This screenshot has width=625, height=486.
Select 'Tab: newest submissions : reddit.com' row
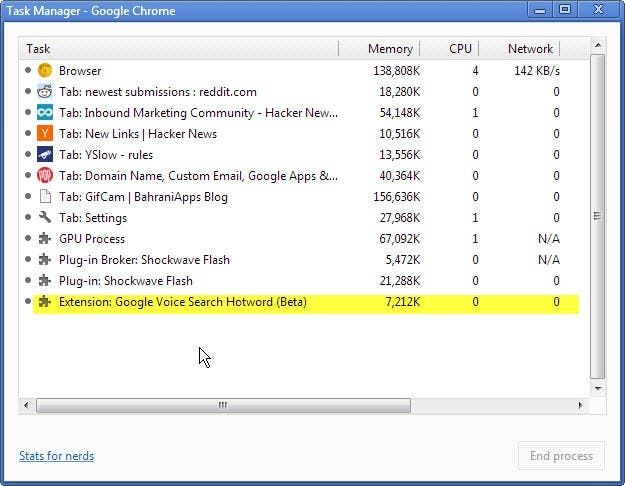pyautogui.click(x=306, y=92)
